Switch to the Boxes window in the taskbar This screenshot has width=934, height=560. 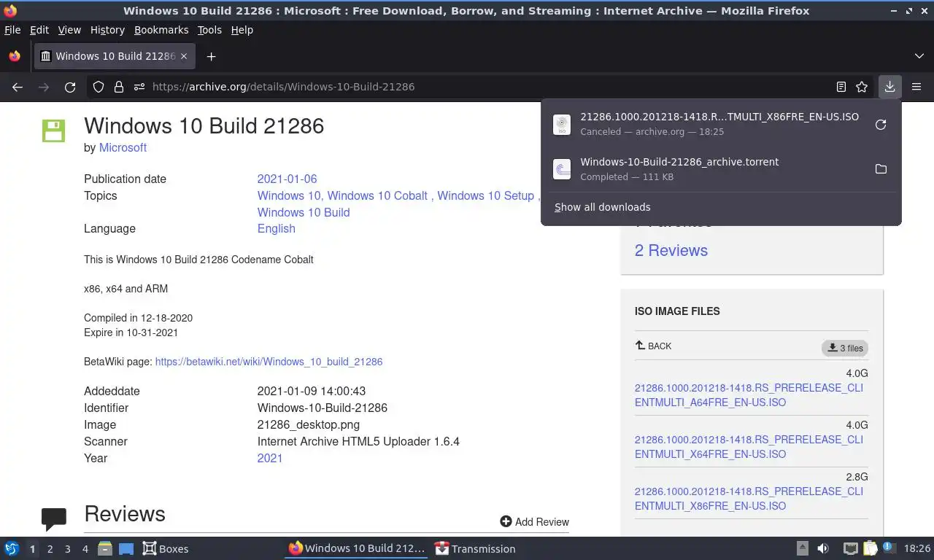point(165,548)
